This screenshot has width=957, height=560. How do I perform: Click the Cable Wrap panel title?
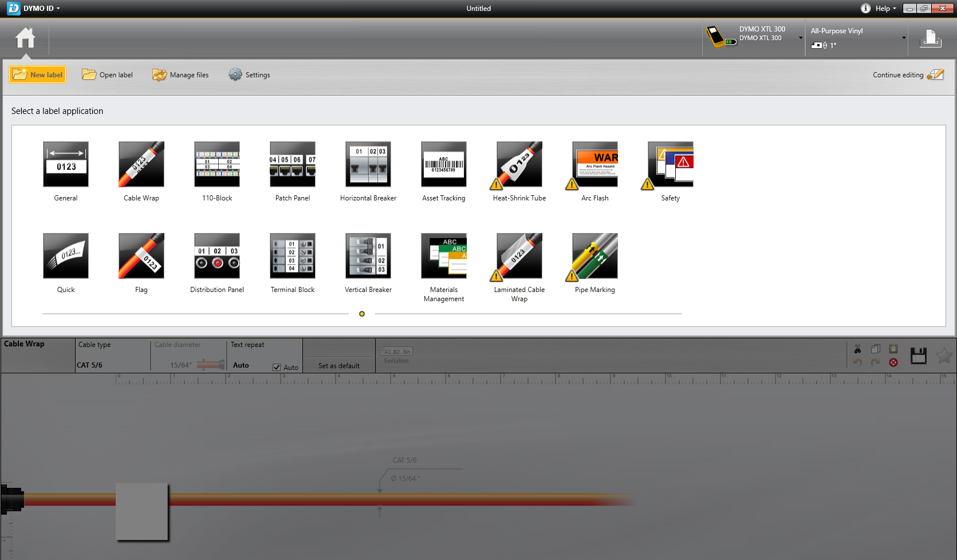pyautogui.click(x=24, y=344)
